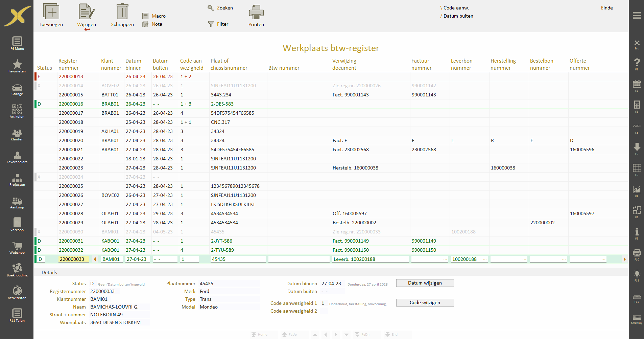Open lookup dots in Leverbonnummer field 100200188
Viewport: 644px width, 339px height.
tap(485, 259)
